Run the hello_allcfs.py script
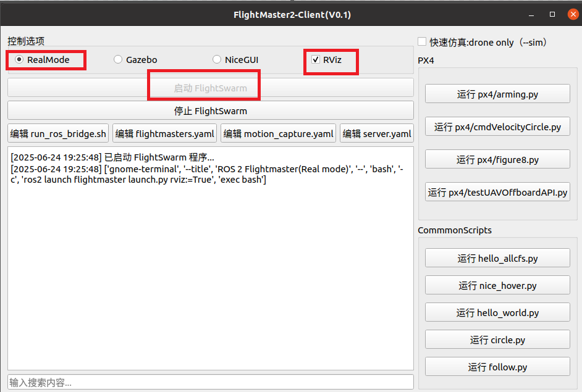This screenshot has width=582, height=392. [x=497, y=258]
